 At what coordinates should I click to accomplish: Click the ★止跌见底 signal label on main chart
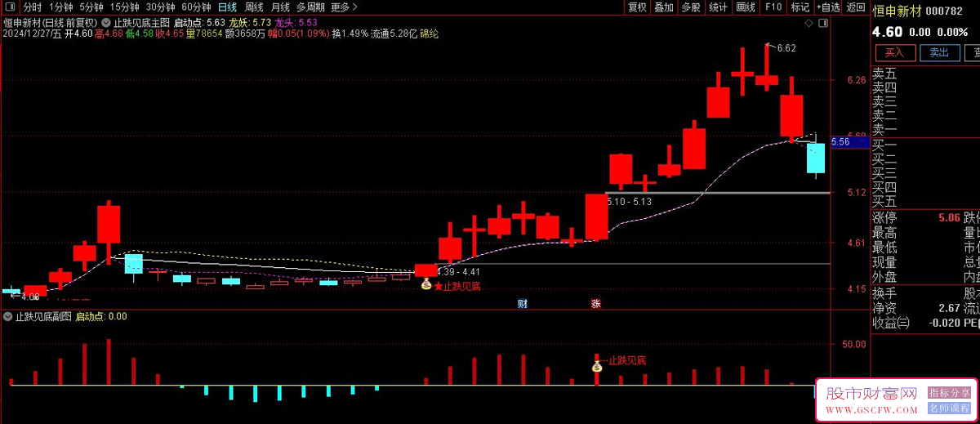[x=457, y=286]
